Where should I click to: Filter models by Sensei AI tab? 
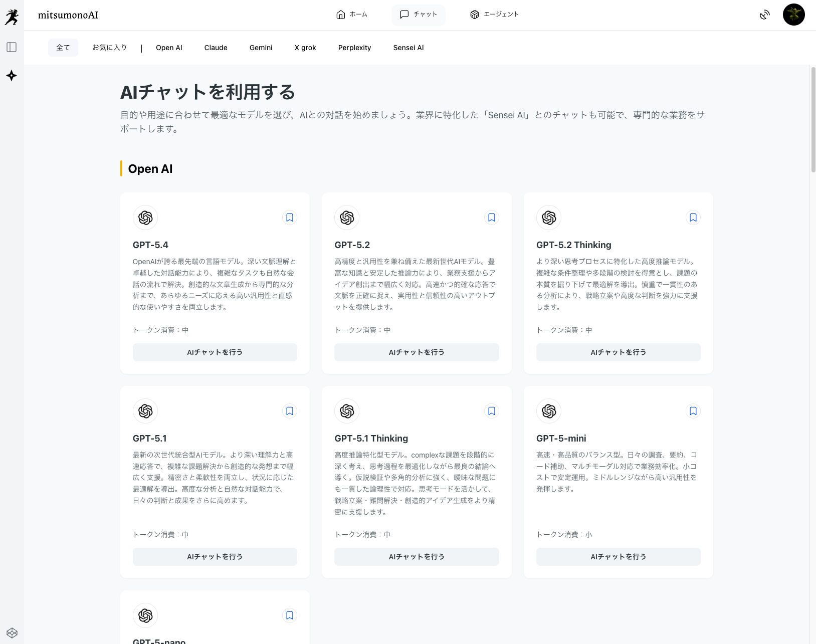409,48
